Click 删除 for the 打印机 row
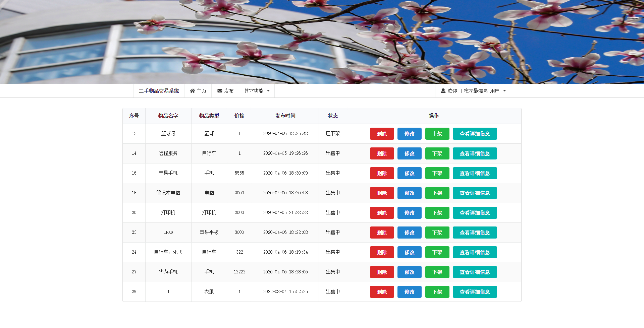Viewport: 644px width, 328px height. tap(382, 213)
